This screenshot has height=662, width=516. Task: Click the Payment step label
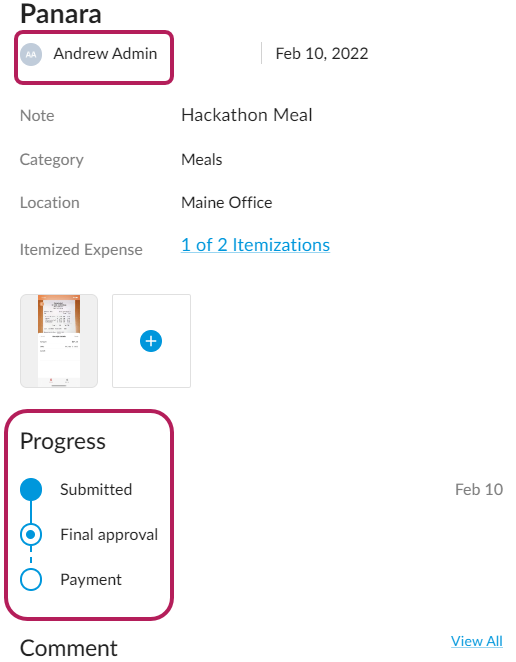pos(91,580)
